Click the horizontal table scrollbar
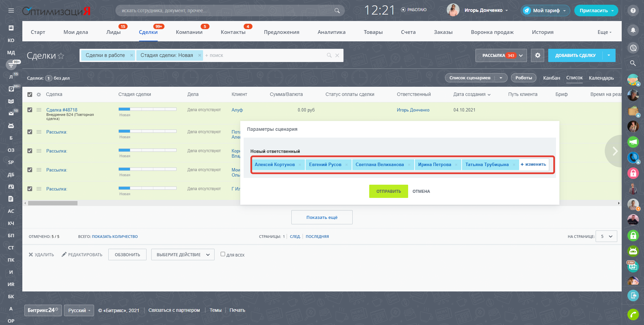 coord(53,203)
